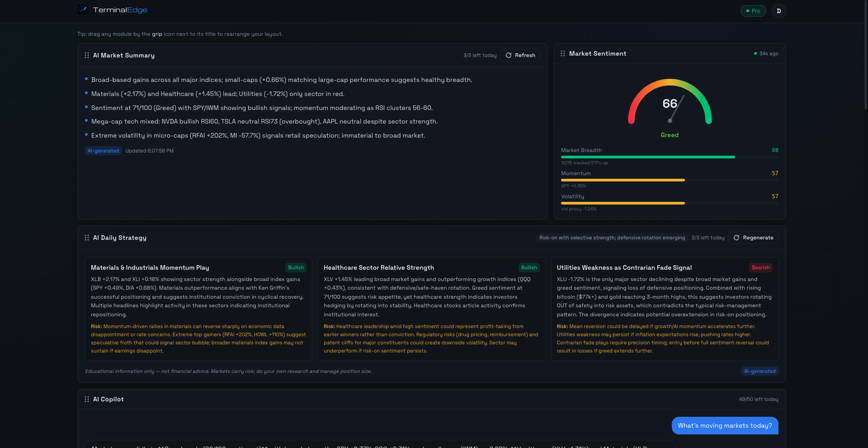Click the TerminalEdge brand name
868x448 pixels.
click(x=120, y=10)
